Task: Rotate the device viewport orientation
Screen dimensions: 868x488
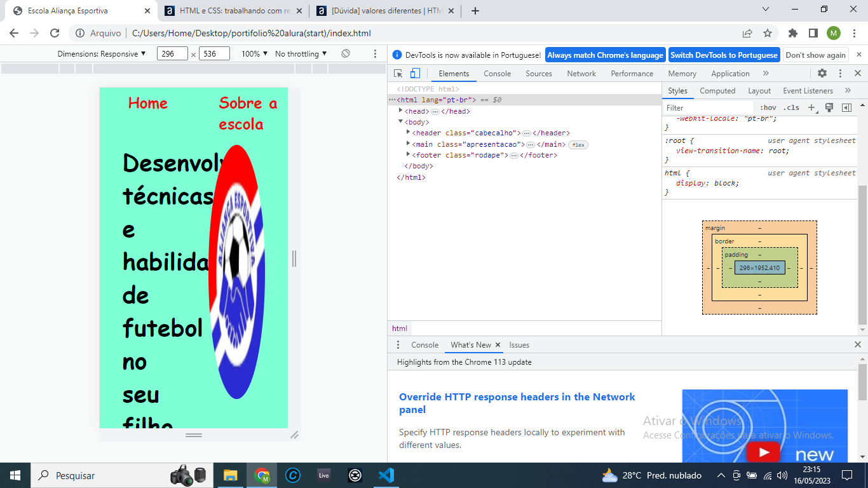Action: coord(346,54)
